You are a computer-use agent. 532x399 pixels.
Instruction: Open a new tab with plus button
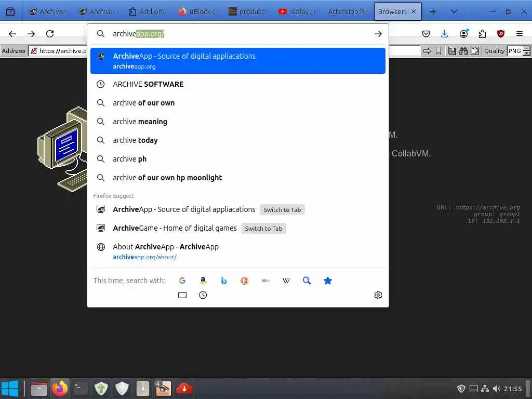433,11
